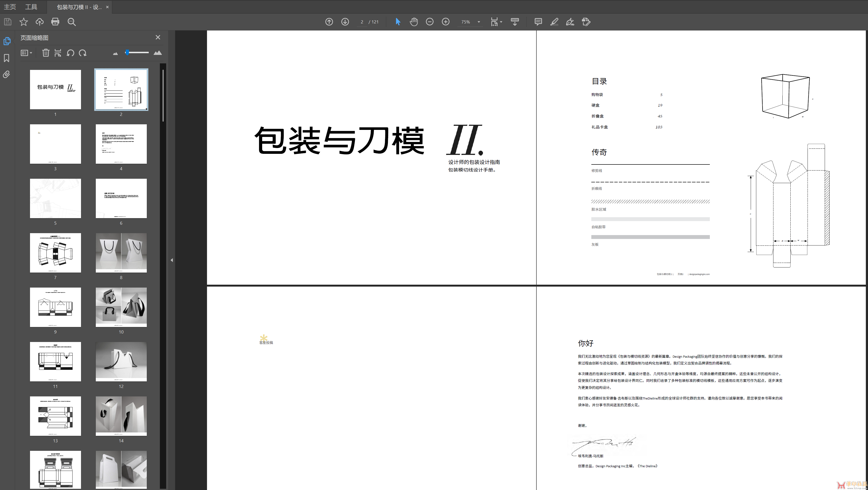868x490 pixels.
Task: Click the Save file icon
Action: (x=8, y=22)
